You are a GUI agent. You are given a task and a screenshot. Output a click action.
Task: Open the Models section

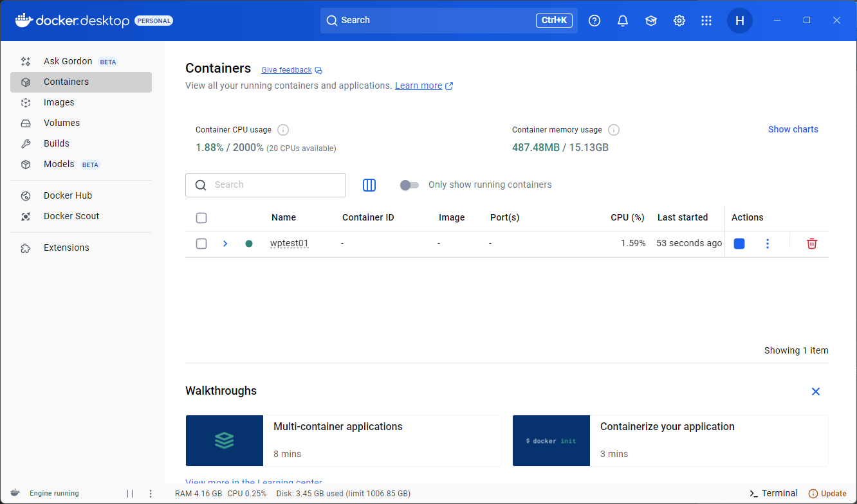tap(81, 165)
